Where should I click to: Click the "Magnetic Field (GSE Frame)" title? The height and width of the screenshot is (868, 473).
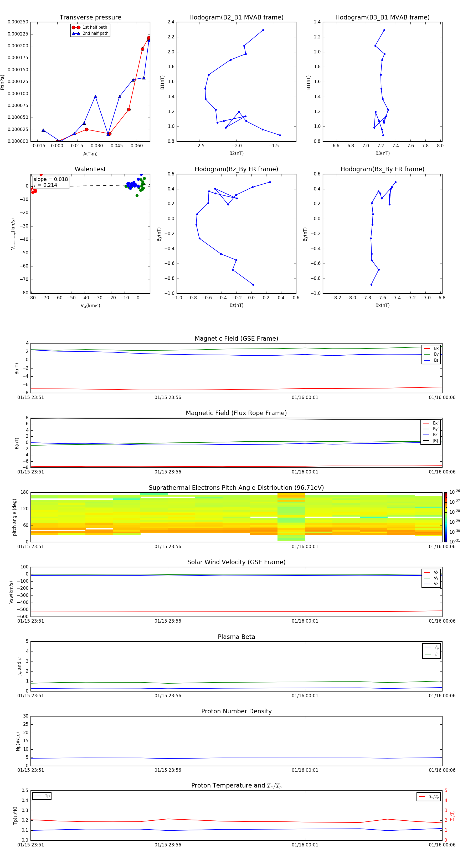click(236, 339)
